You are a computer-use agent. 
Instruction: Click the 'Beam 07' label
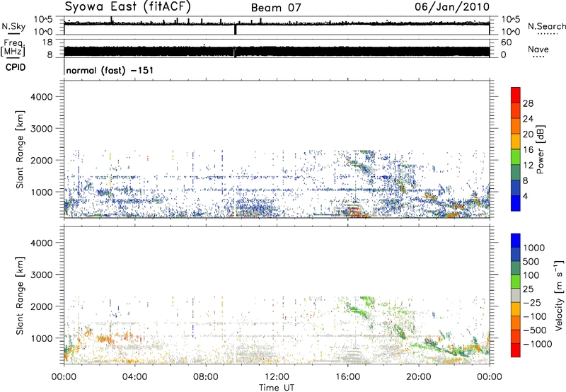[276, 8]
